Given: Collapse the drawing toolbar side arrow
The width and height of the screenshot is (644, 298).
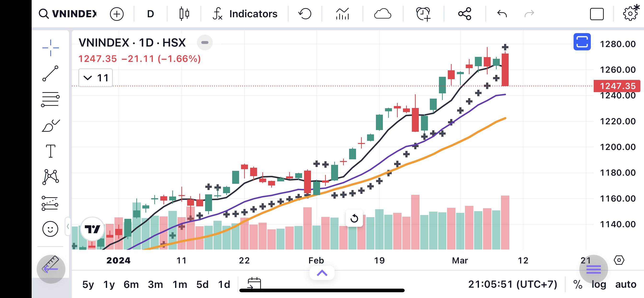Looking at the screenshot, I should (x=68, y=226).
